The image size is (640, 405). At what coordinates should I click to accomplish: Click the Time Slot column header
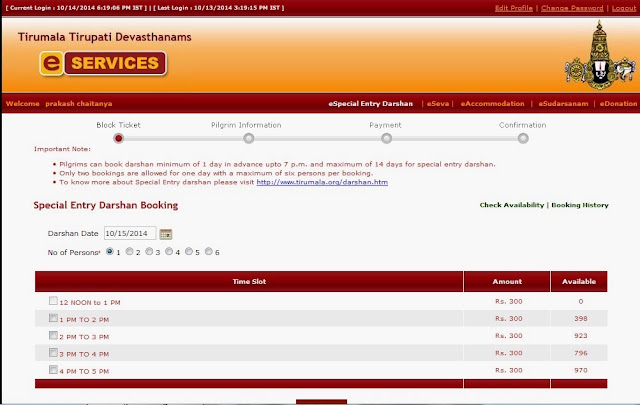249,281
